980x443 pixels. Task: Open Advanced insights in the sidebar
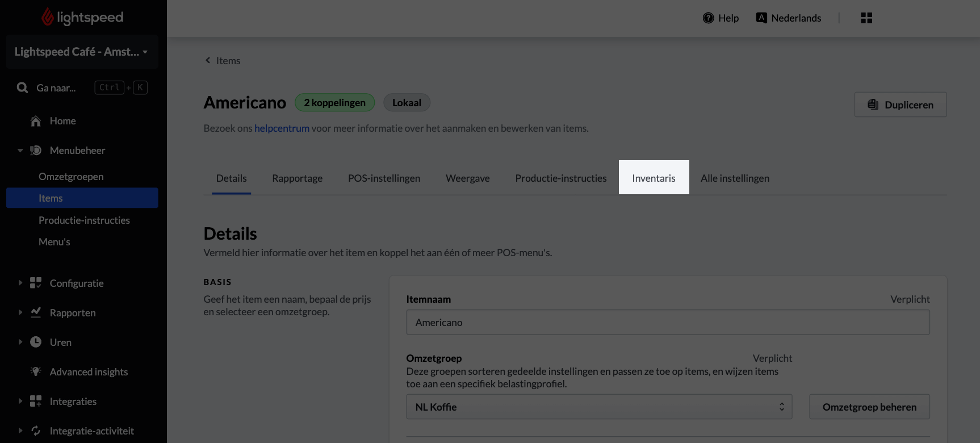(x=89, y=372)
